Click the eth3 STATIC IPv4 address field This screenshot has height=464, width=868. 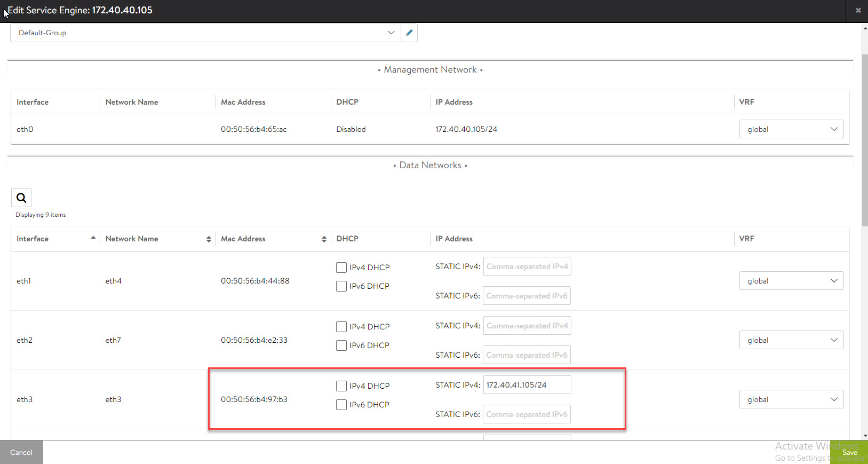point(527,385)
